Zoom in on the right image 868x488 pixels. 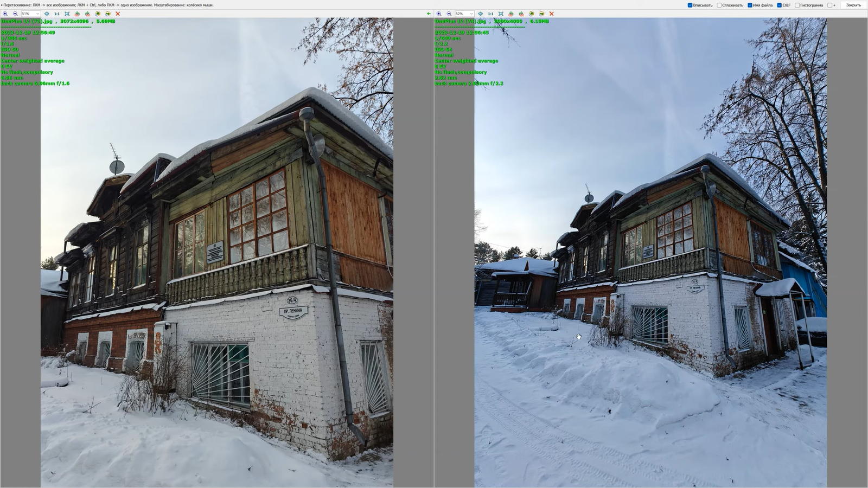click(x=439, y=14)
